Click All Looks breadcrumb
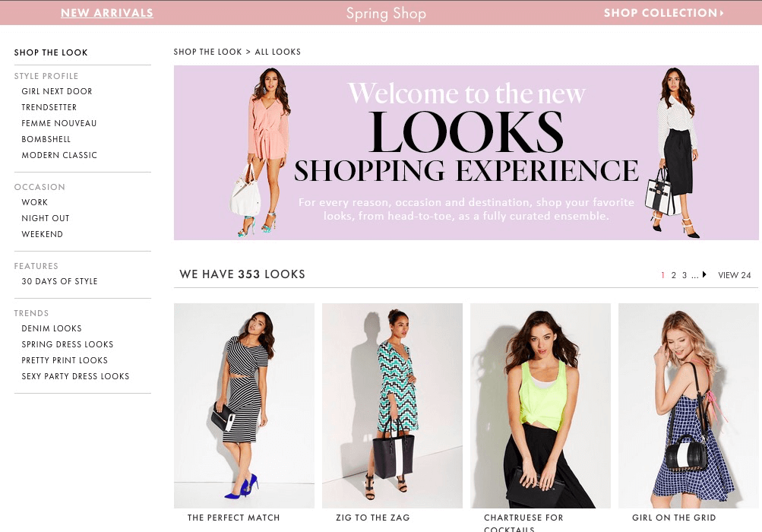Image resolution: width=762 pixels, height=532 pixels. (x=278, y=52)
